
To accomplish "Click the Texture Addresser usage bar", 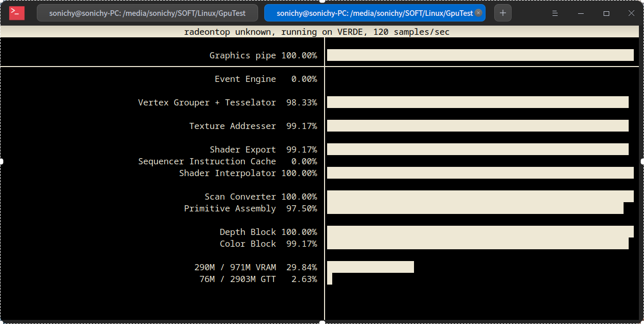I will [478, 126].
